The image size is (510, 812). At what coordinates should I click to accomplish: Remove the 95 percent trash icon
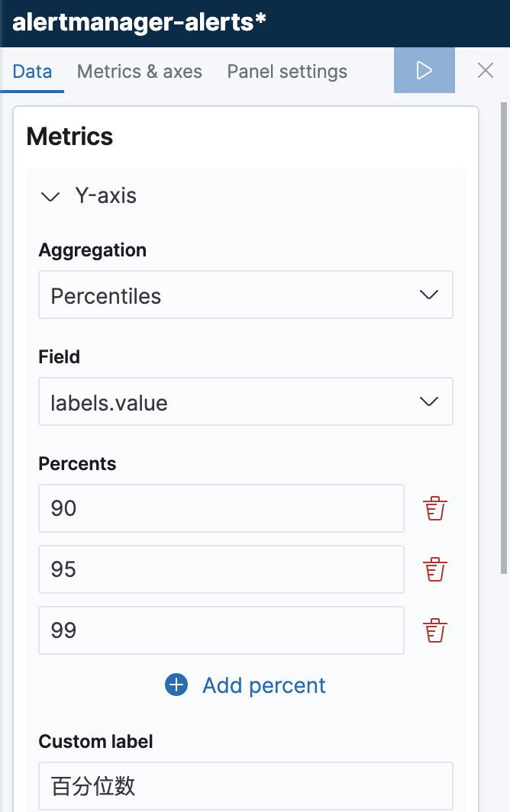(435, 569)
